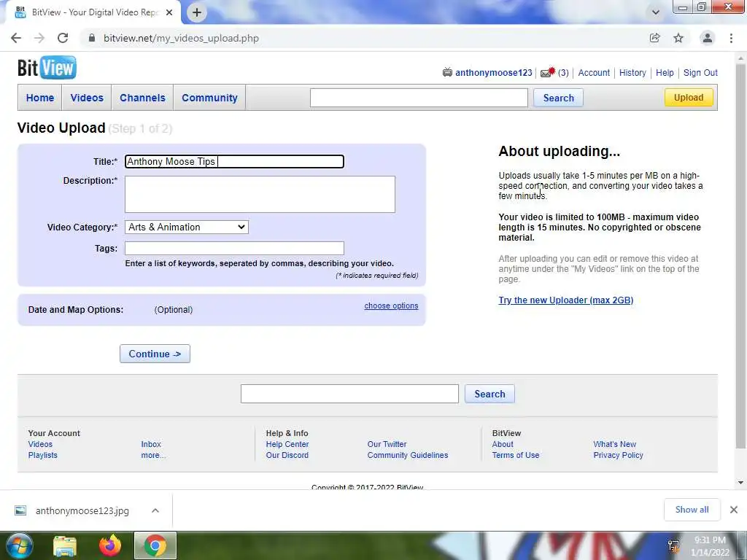Open a new tab with the plus button
The height and width of the screenshot is (560, 747).
click(x=197, y=12)
